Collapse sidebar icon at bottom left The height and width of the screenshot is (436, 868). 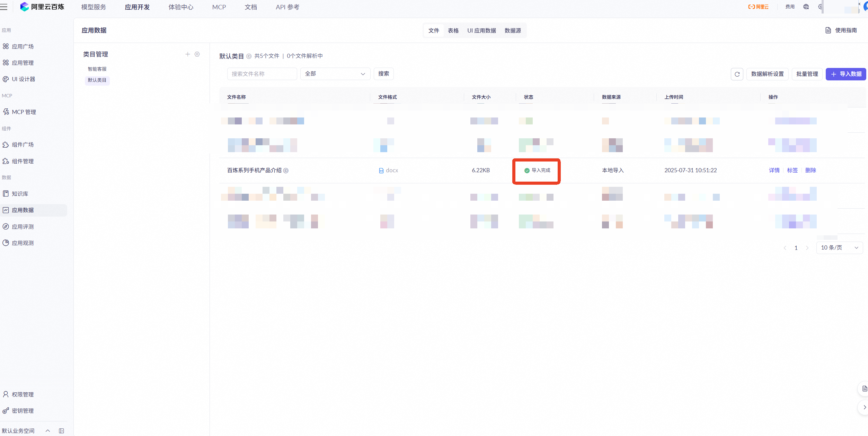pos(62,431)
